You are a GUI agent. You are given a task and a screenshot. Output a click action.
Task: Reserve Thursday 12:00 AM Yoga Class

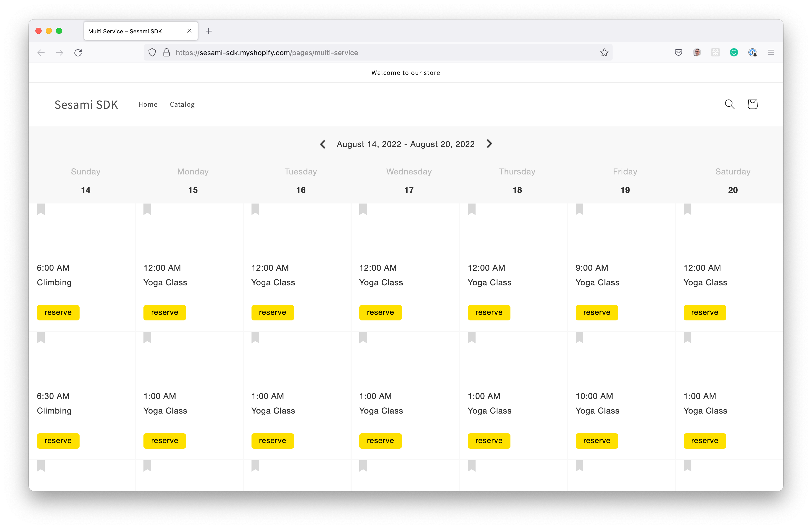(489, 312)
